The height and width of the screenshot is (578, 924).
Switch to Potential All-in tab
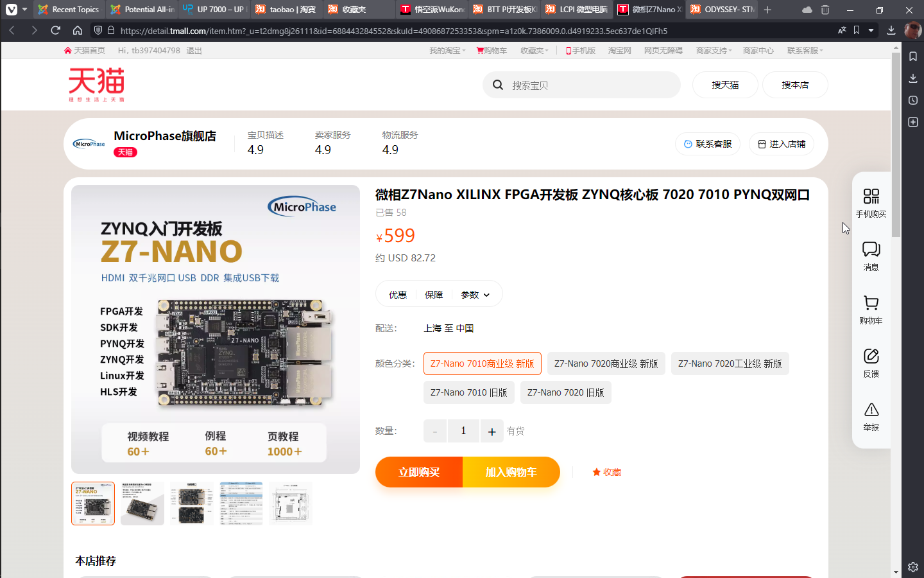pos(142,10)
